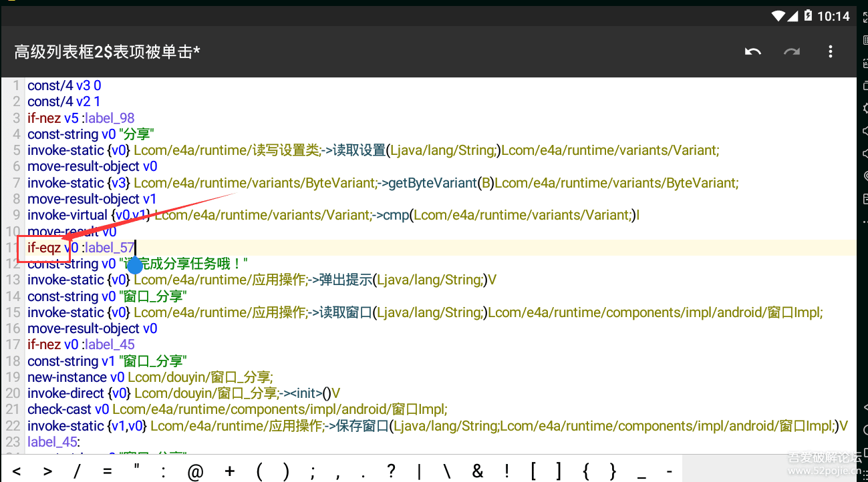Insert the question mark key
The image size is (868, 482).
392,472
